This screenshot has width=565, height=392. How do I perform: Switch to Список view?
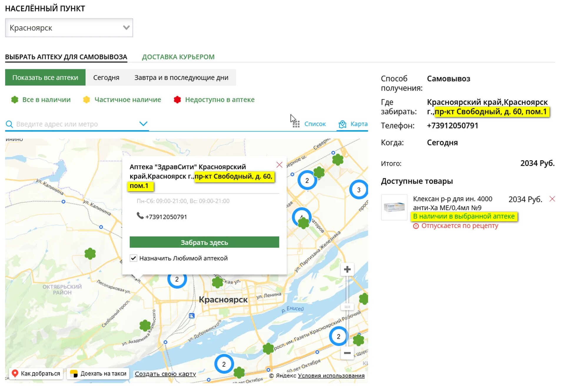click(315, 124)
